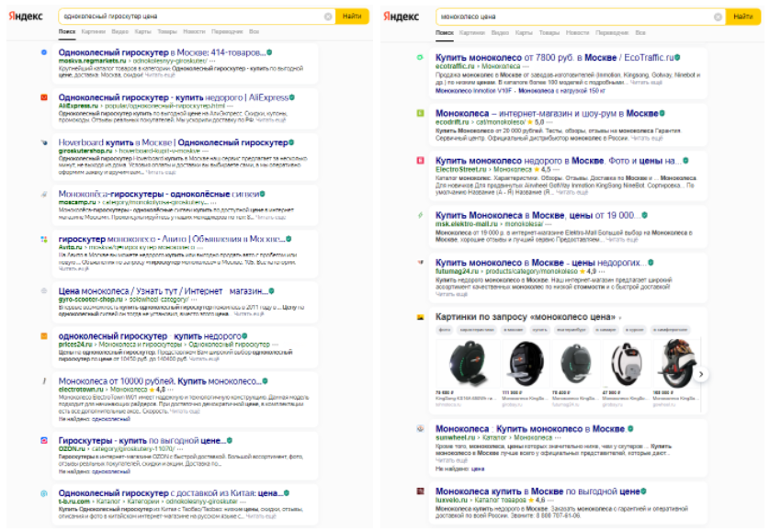Viewport: 770px width, 532px height.
Task: Open the Yandex logo in the right window
Action: [401, 17]
